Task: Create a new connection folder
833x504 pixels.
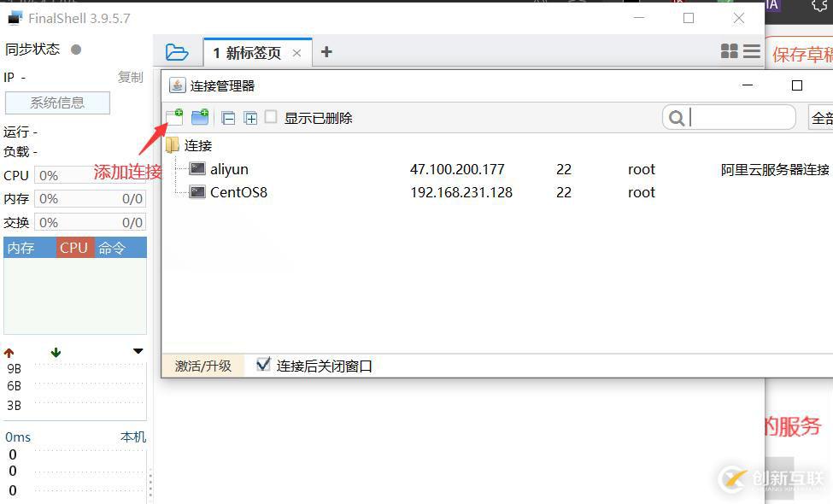Action: click(x=199, y=118)
